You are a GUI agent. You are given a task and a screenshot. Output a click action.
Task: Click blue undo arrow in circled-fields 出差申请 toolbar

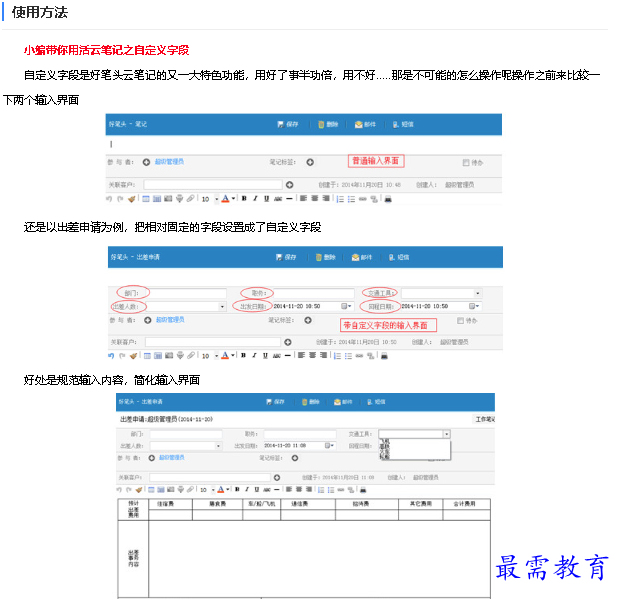(111, 356)
